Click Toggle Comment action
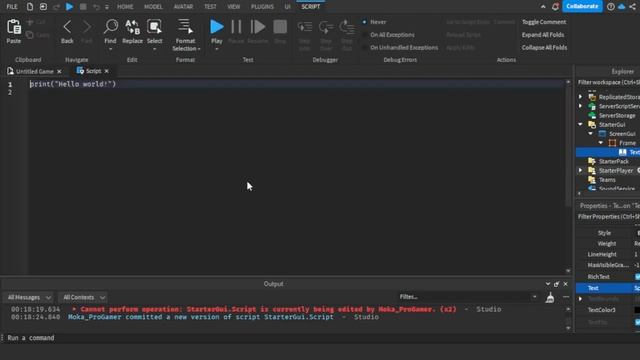 (544, 22)
